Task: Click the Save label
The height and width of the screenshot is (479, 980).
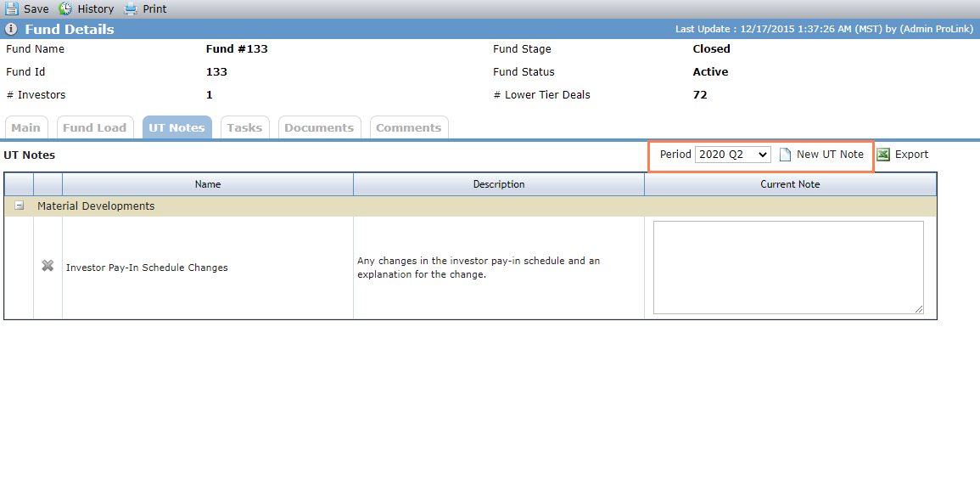Action: point(36,9)
